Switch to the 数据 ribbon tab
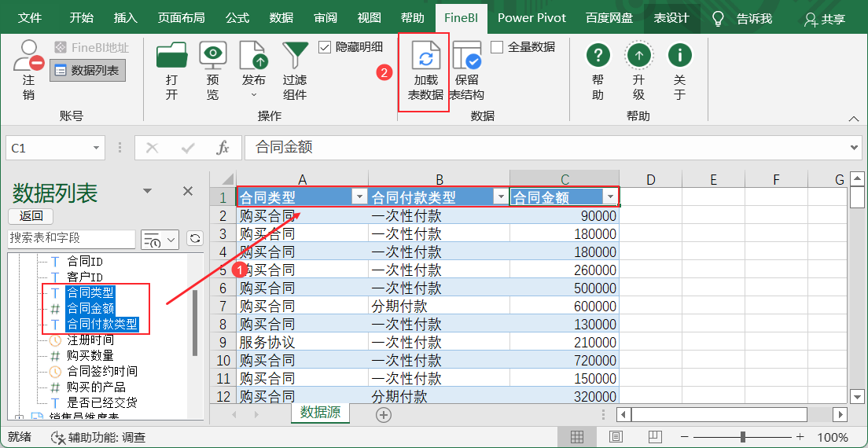This screenshot has width=868, height=448. 281,18
